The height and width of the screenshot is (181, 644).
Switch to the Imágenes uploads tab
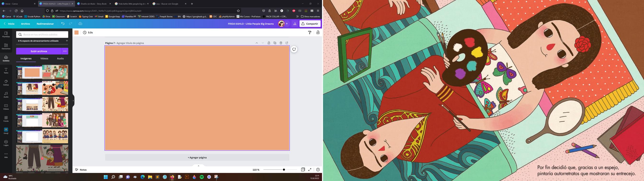pos(26,58)
